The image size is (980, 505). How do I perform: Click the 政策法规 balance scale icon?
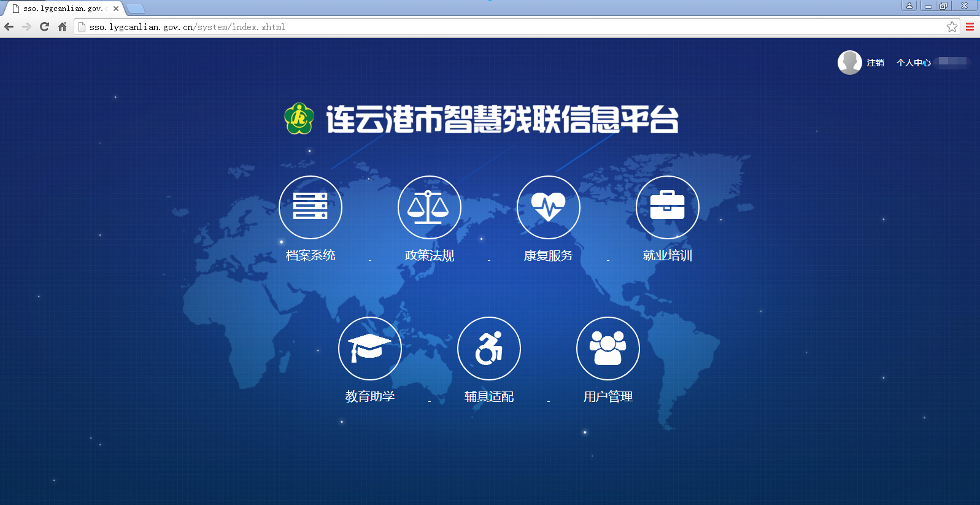tap(429, 207)
